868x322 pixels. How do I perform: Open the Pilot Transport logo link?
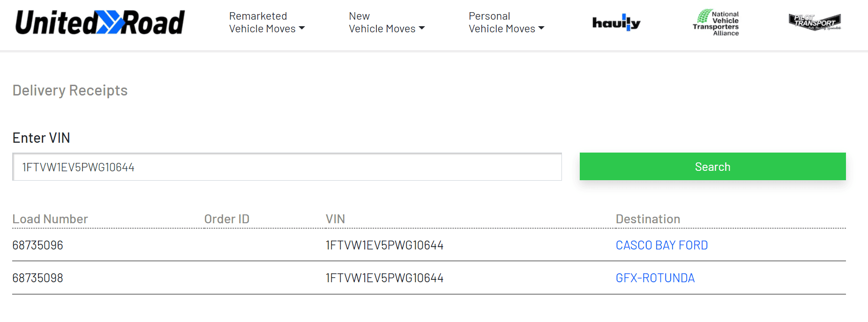815,22
